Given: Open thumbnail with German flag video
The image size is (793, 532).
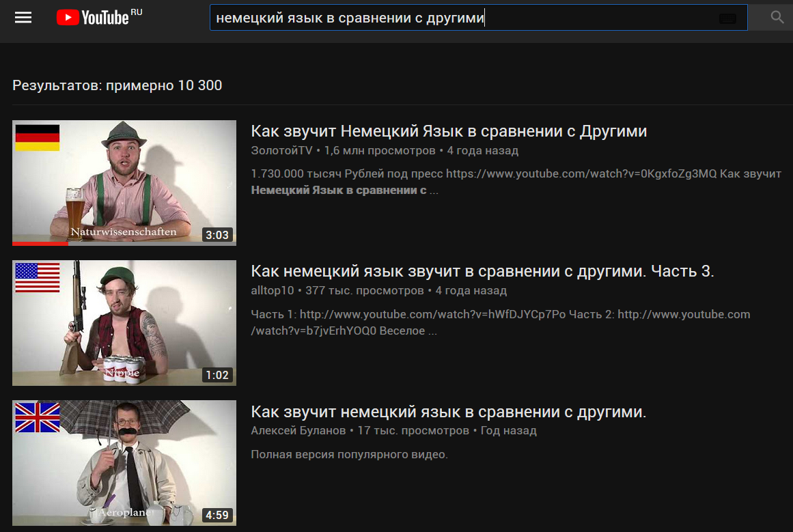Looking at the screenshot, I should [x=124, y=182].
